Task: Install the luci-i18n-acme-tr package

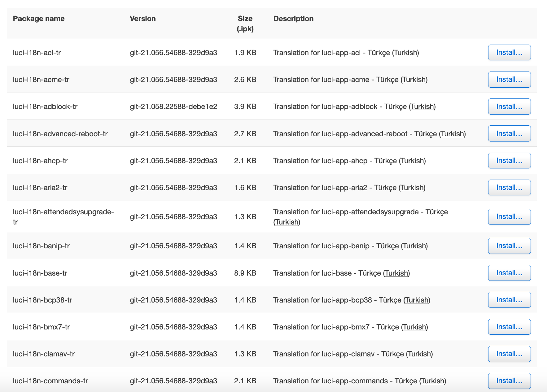Action: [509, 80]
